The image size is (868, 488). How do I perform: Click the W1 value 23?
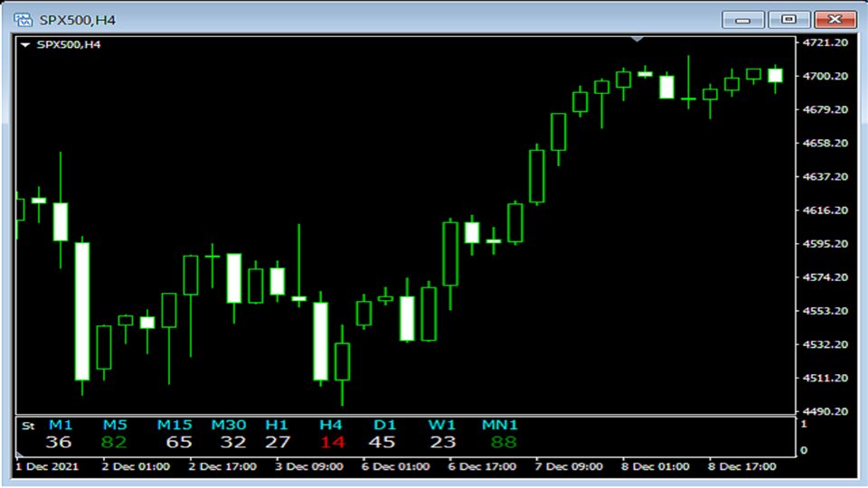pos(443,442)
